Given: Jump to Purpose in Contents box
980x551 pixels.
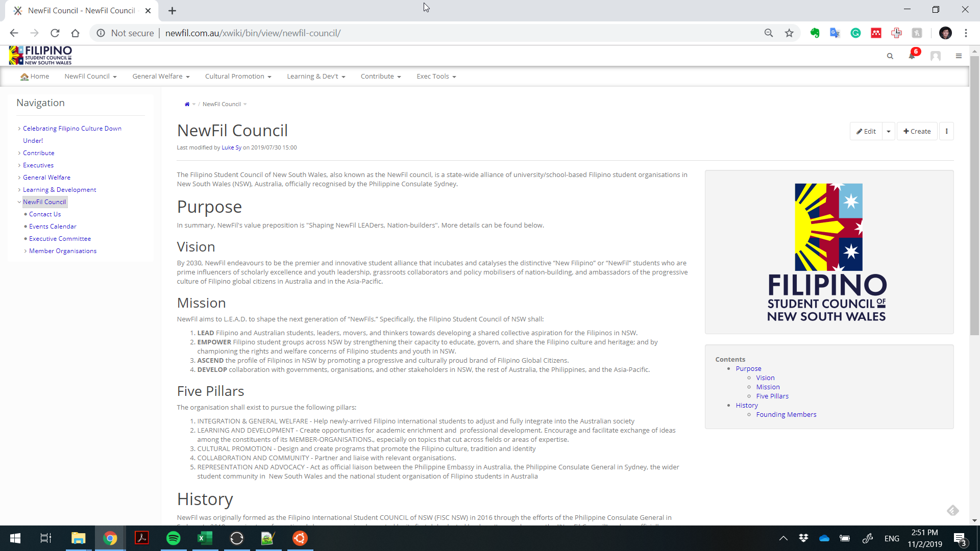Looking at the screenshot, I should (748, 368).
